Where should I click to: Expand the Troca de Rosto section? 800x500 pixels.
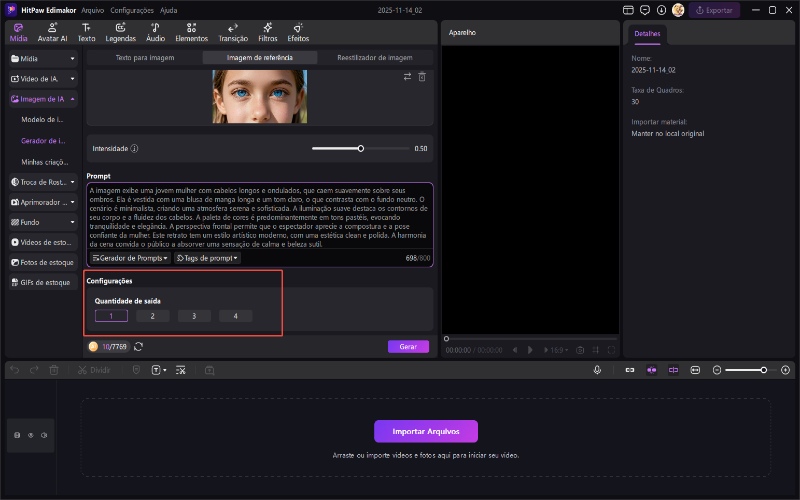point(43,182)
